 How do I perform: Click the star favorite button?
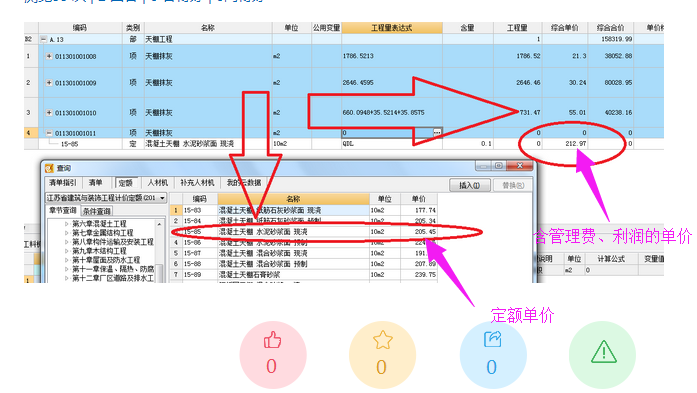pyautogui.click(x=382, y=354)
